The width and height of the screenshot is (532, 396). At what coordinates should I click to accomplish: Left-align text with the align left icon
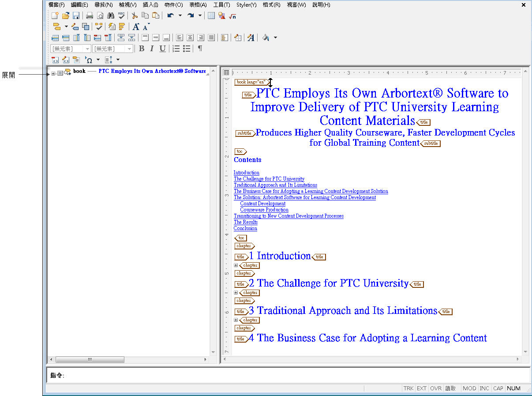point(180,38)
